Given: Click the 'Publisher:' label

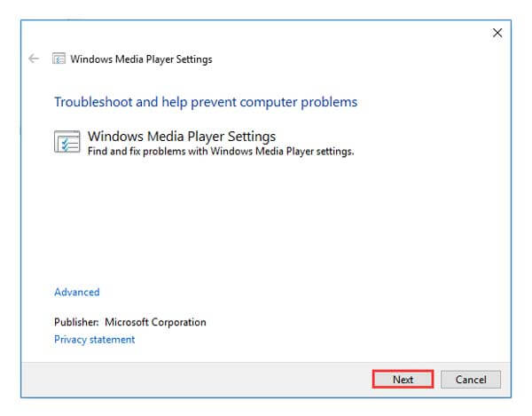Looking at the screenshot, I should (76, 322).
